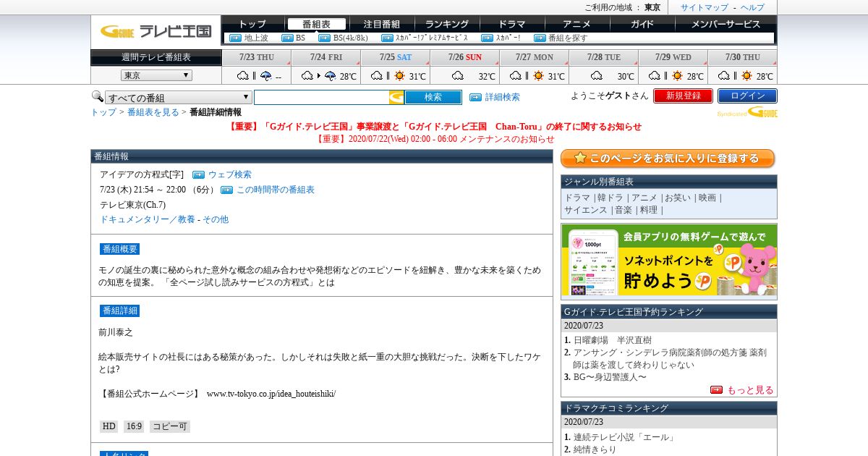Open the BS submenu link
The width and height of the screenshot is (868, 456).
point(300,38)
